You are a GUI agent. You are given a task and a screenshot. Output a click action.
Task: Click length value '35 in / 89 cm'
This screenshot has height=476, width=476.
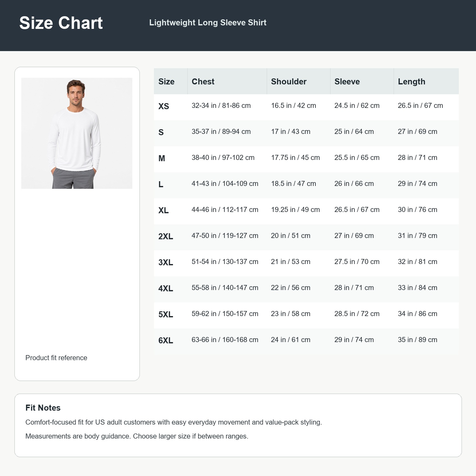418,340
